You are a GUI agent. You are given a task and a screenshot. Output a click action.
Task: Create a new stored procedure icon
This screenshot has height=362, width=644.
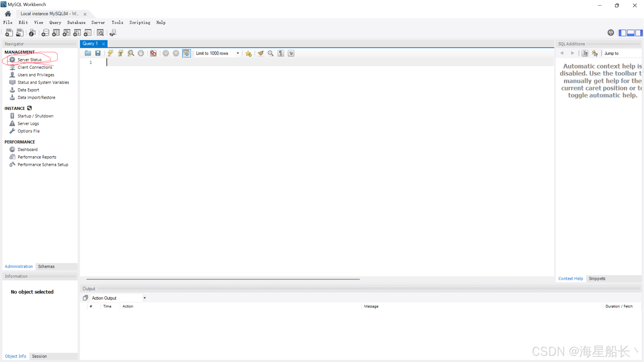coord(77,33)
